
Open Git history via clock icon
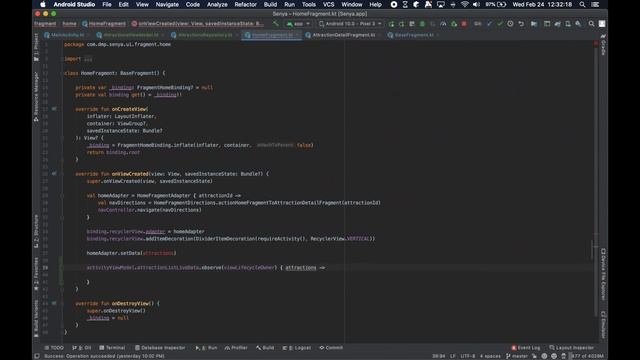[x=510, y=24]
